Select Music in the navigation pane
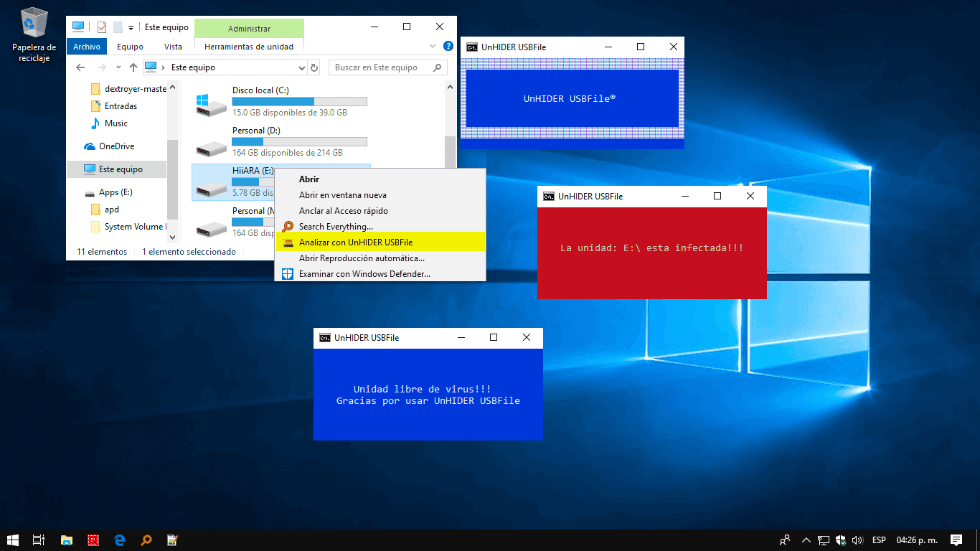Image resolution: width=980 pixels, height=551 pixels. [109, 123]
